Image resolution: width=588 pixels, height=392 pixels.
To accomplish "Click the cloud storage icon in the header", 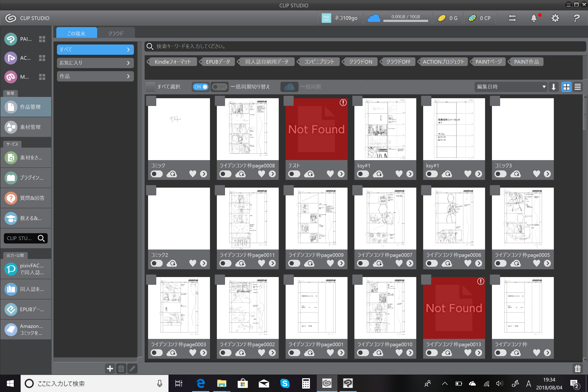I will coord(374,18).
